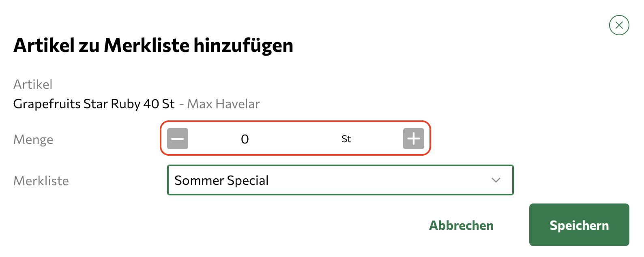Click '40 St' in the article name
This screenshot has width=644, height=257.
click(159, 104)
